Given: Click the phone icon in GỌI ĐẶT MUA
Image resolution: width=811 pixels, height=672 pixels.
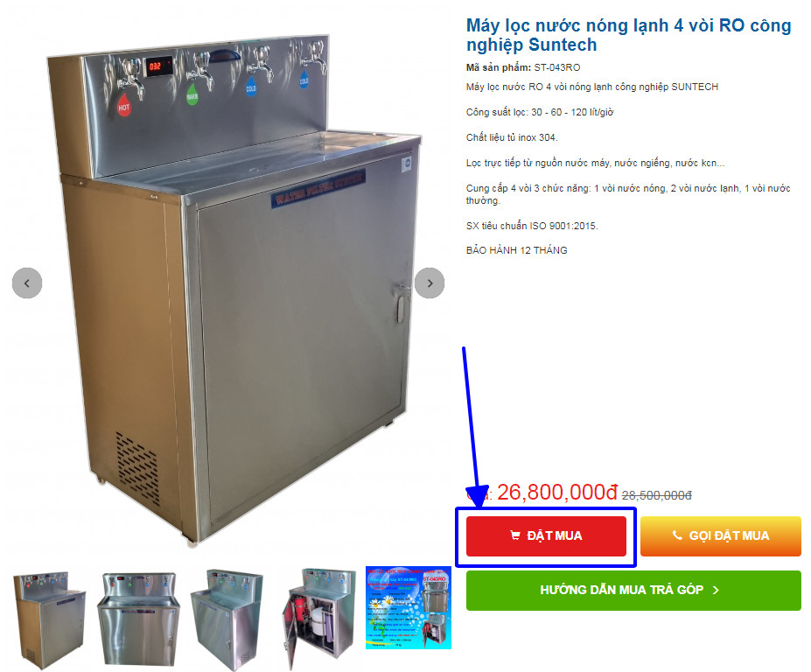Looking at the screenshot, I should (677, 535).
